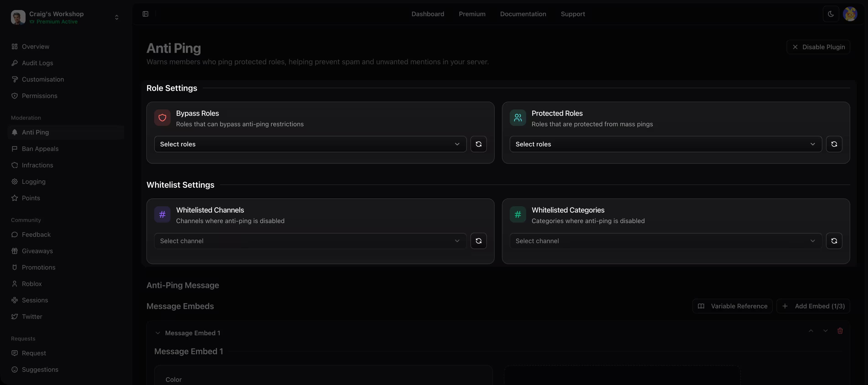The width and height of the screenshot is (868, 385).
Task: Refresh Whitelisted Channels list
Action: coord(478,241)
